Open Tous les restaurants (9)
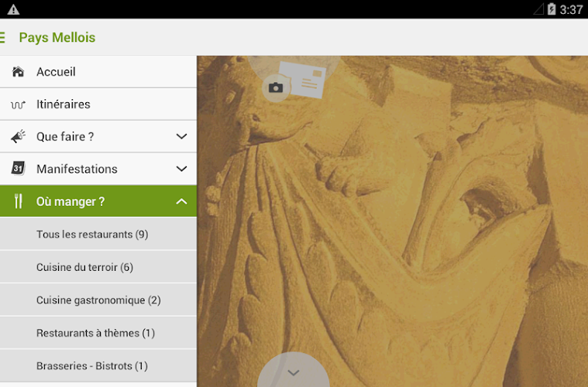 (x=98, y=234)
